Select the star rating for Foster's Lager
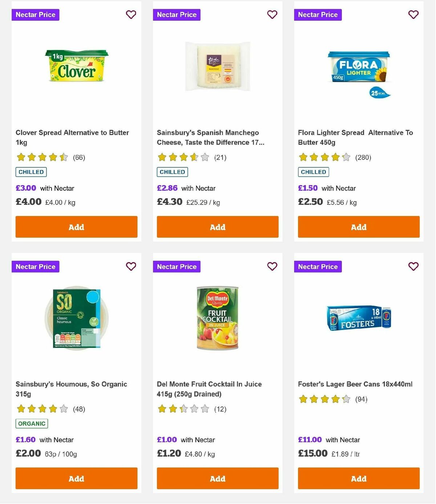Viewport: 436px width, 504px height. (x=324, y=399)
